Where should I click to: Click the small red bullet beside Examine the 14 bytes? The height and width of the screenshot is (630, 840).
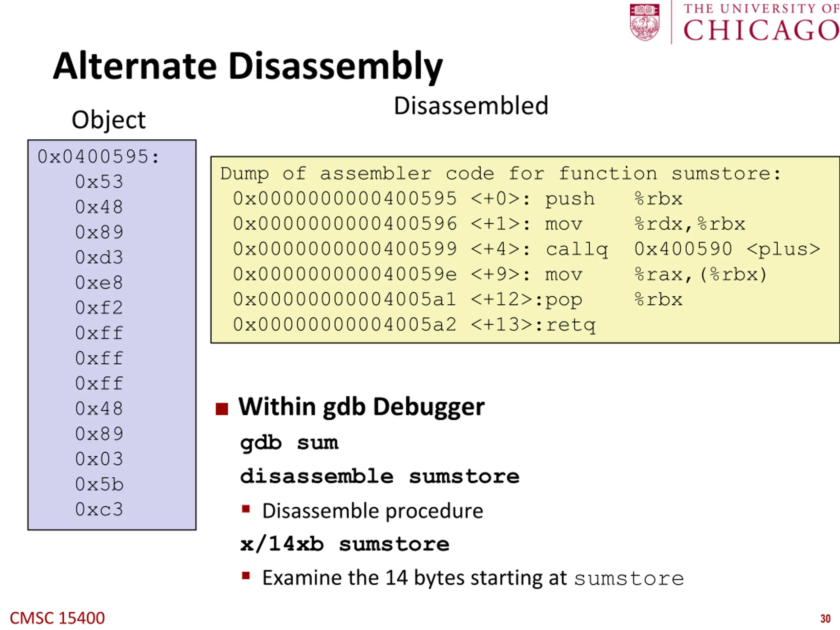[246, 576]
